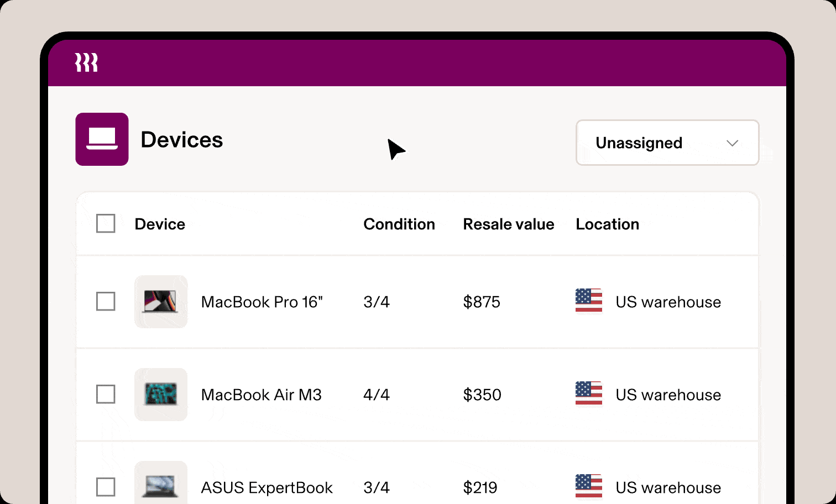Check the ASUS ExpertBook row checkbox
The height and width of the screenshot is (504, 836).
pos(106,487)
